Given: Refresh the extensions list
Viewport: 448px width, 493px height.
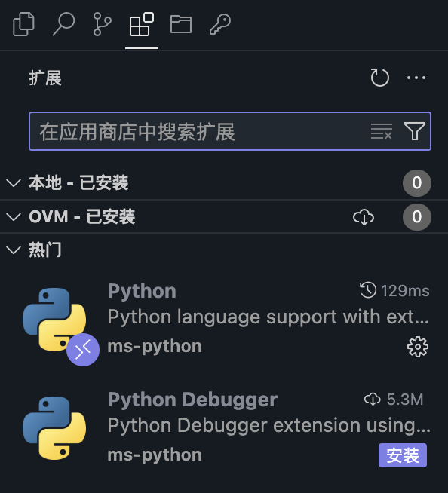Looking at the screenshot, I should tap(379, 78).
